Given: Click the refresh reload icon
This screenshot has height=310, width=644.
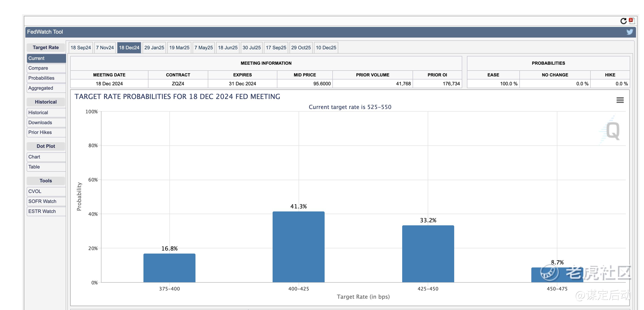Looking at the screenshot, I should point(623,21).
